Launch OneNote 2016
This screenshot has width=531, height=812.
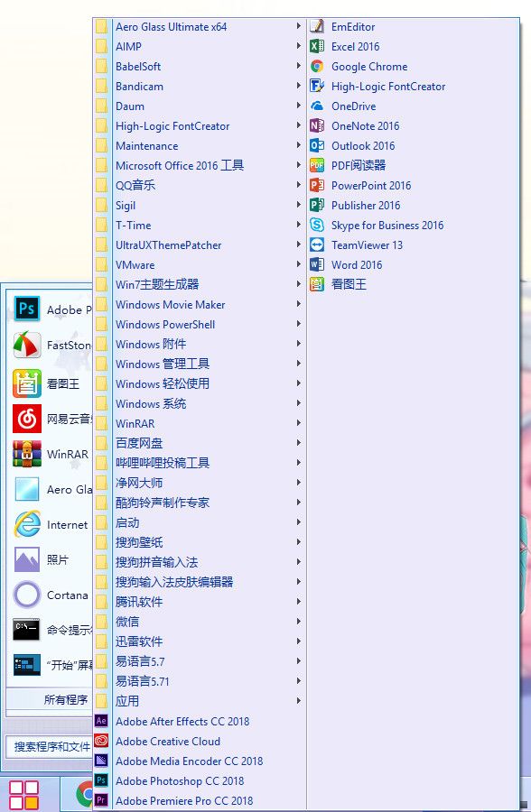pyautogui.click(x=413, y=125)
